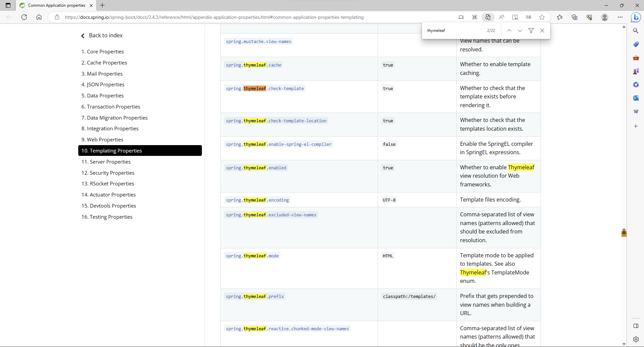Viewport: 644px width, 347px height.
Task: Open browser Settings and more menu
Action: (620, 17)
